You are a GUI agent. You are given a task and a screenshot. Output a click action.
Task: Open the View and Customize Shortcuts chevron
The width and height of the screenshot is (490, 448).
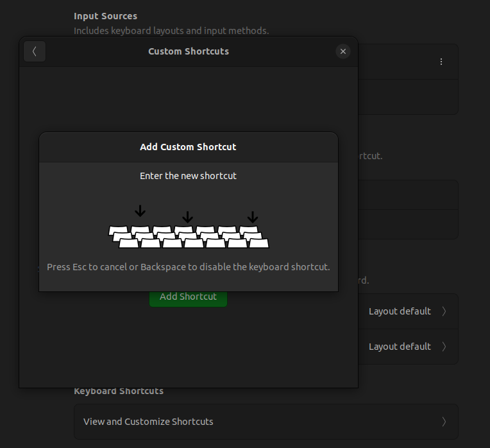pyautogui.click(x=444, y=422)
